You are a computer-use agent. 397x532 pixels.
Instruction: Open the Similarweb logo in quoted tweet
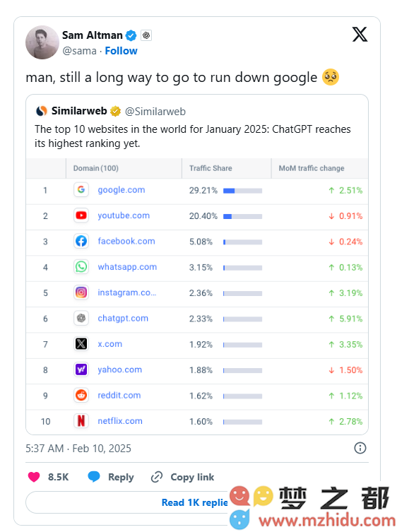coord(42,111)
